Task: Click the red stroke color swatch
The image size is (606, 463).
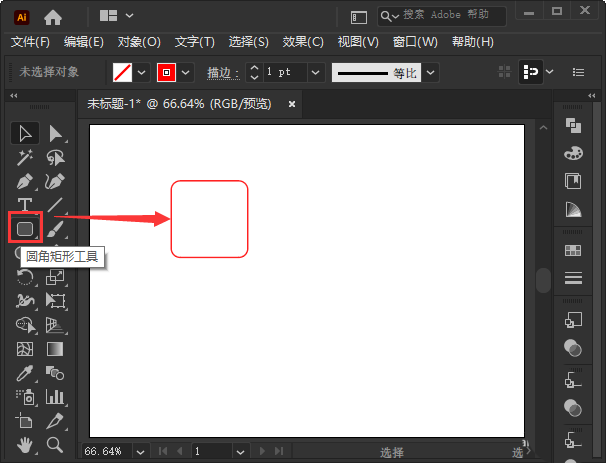Action: point(166,73)
